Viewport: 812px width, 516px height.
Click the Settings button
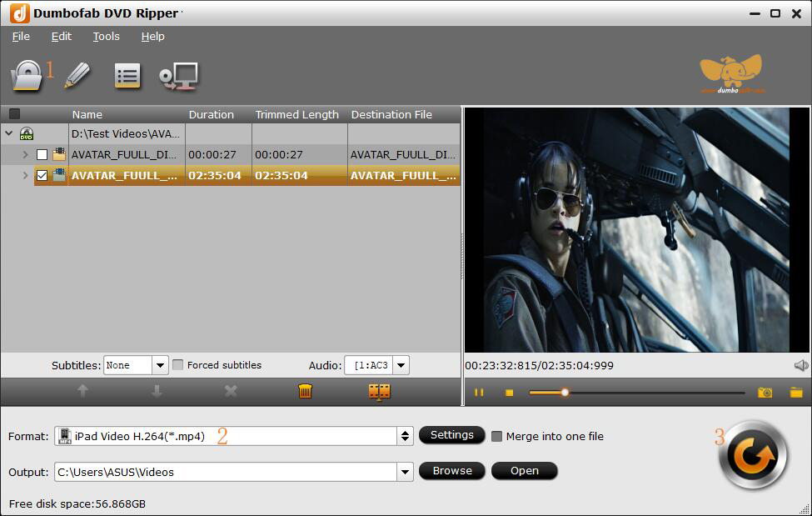pyautogui.click(x=451, y=435)
